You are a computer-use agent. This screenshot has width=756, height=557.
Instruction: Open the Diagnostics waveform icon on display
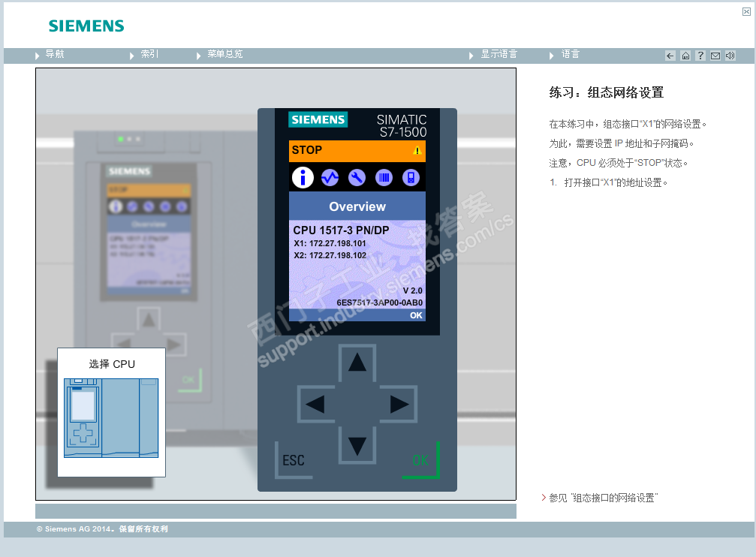click(330, 177)
